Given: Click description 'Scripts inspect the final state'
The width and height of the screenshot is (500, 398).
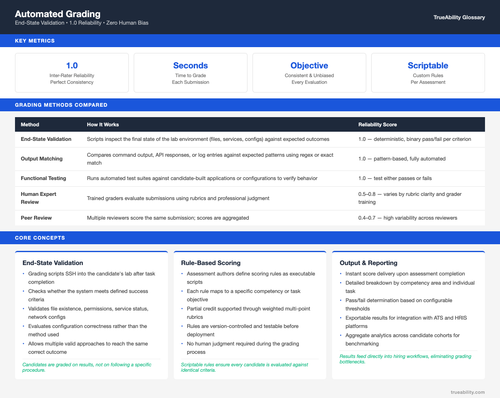Looking at the screenshot, I should pos(208,139).
